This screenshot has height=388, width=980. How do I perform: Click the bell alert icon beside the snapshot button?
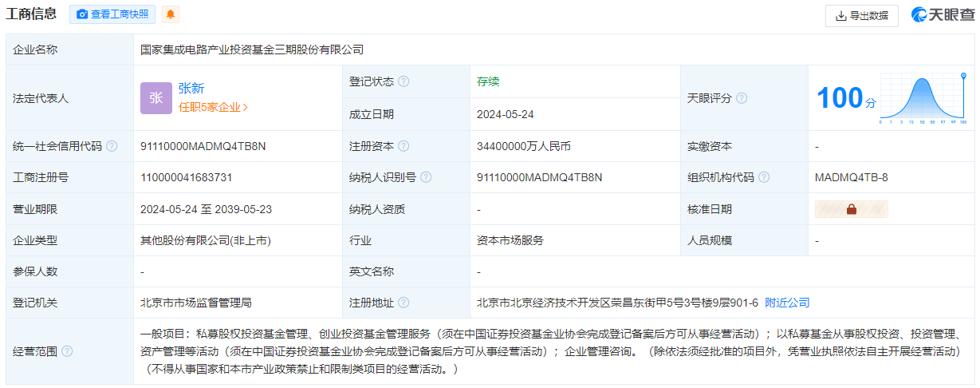(171, 14)
